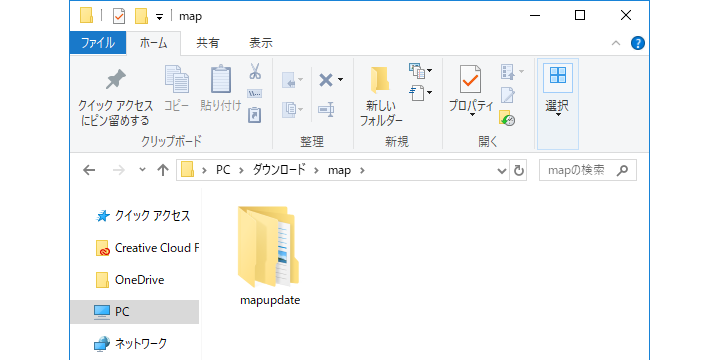Screen dimensions: 720x360
Task: Click the Cut scissors icon
Action: click(255, 71)
